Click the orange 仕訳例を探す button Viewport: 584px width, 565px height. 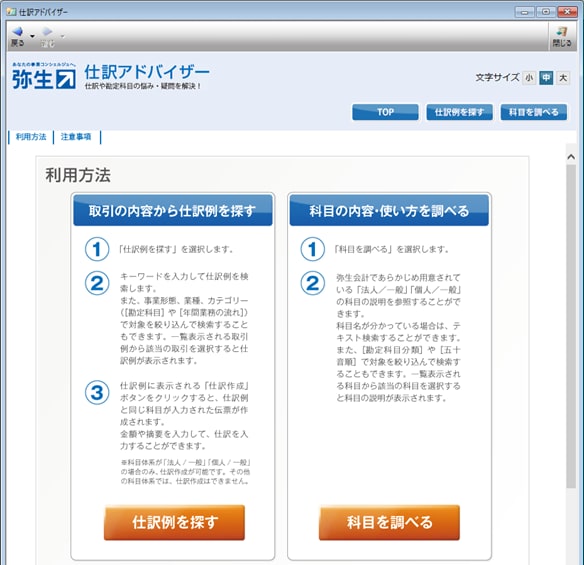(174, 522)
